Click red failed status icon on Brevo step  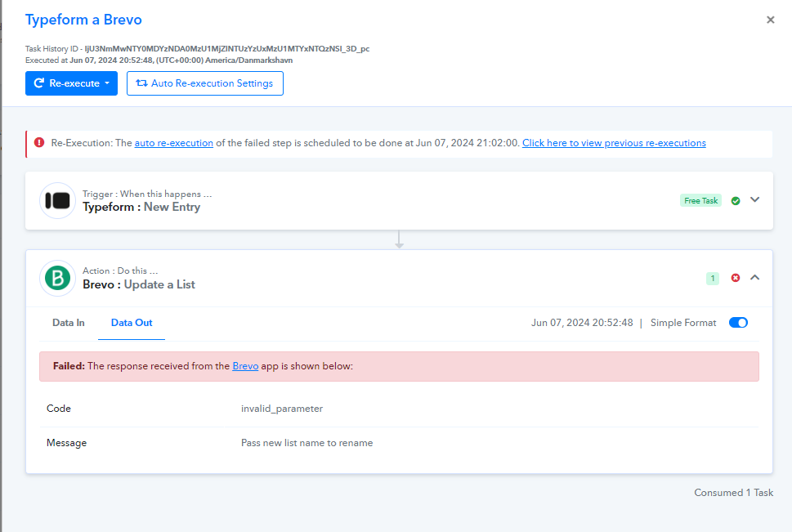tap(736, 278)
